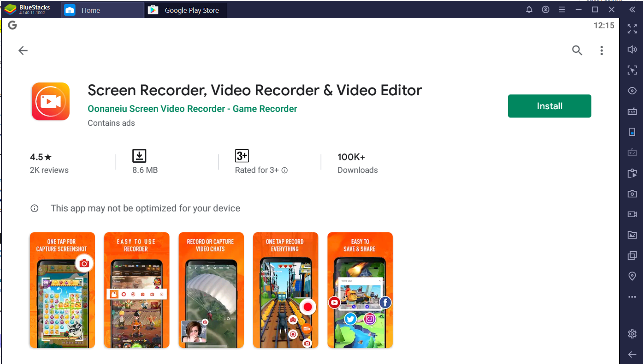Open the location spoofing tool
Image resolution: width=643 pixels, height=364 pixels.
click(632, 276)
